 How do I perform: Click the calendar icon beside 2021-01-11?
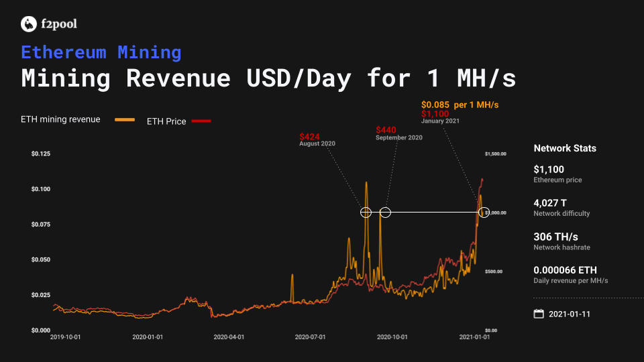coord(539,314)
